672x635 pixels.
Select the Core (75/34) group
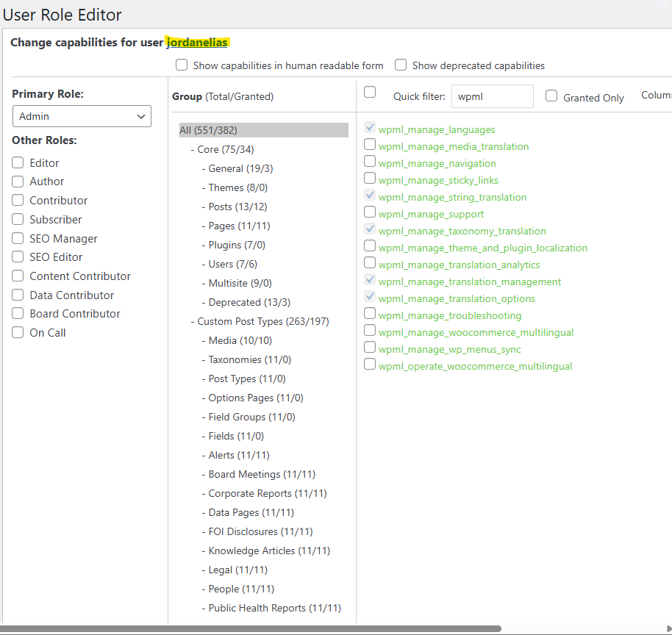click(225, 149)
